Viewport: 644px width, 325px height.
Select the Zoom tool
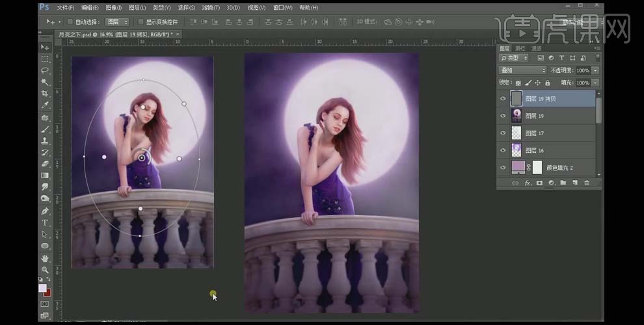(45, 270)
